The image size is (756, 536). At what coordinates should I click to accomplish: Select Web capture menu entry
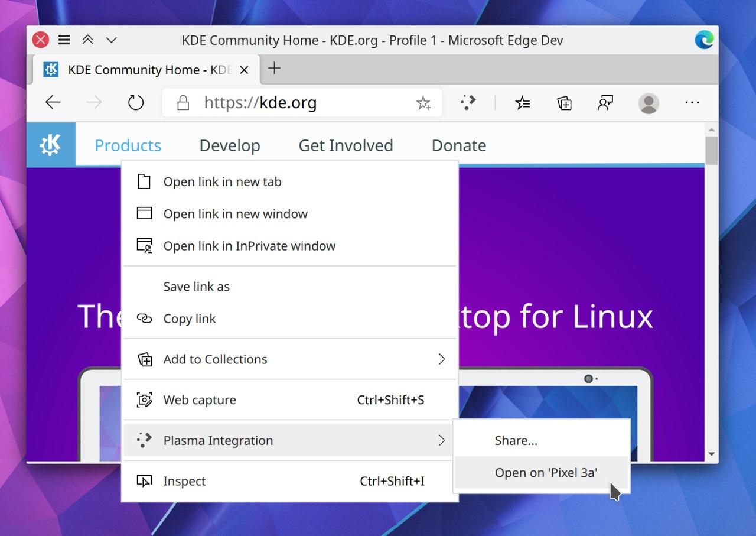pos(290,400)
